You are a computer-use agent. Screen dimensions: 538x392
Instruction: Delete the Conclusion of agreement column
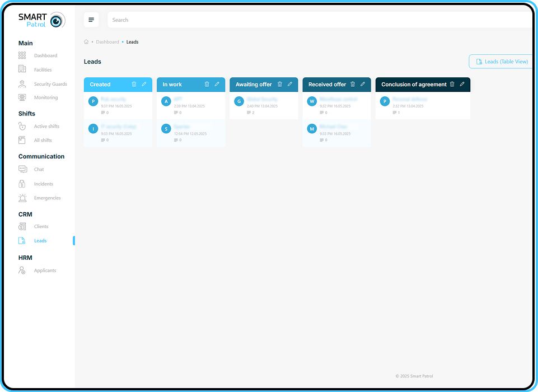pyautogui.click(x=452, y=85)
